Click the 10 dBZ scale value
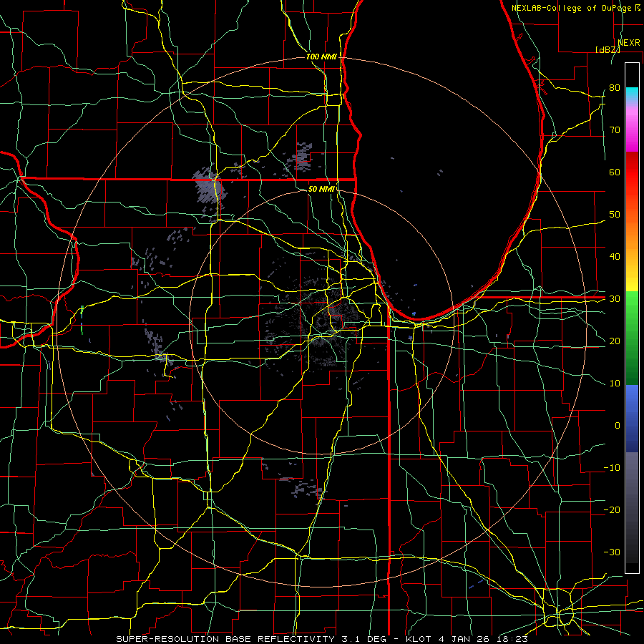 pos(615,384)
